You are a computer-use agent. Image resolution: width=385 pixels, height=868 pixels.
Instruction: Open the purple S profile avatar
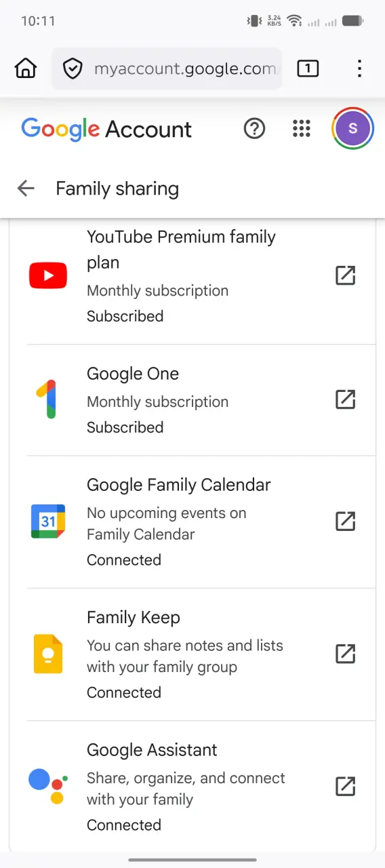pyautogui.click(x=352, y=128)
